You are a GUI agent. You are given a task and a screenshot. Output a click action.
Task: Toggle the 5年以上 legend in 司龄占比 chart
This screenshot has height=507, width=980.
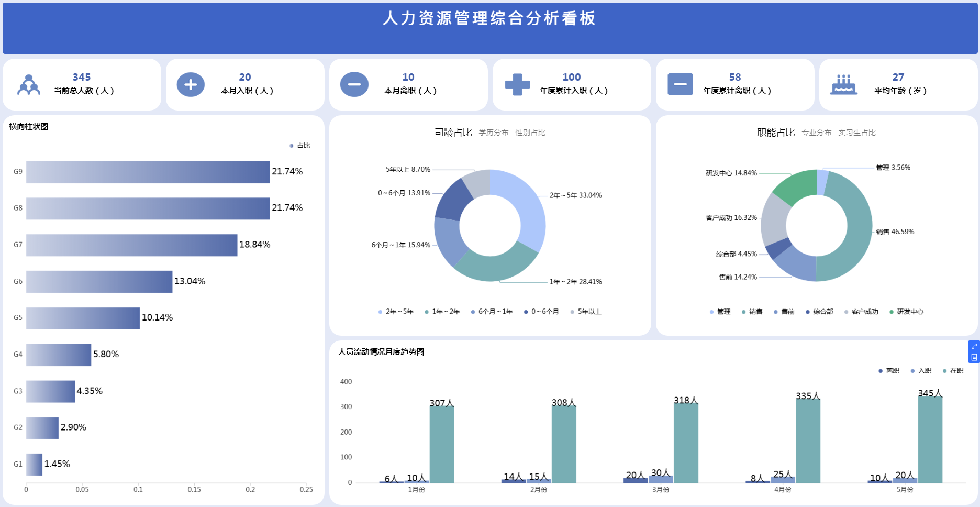(586, 312)
